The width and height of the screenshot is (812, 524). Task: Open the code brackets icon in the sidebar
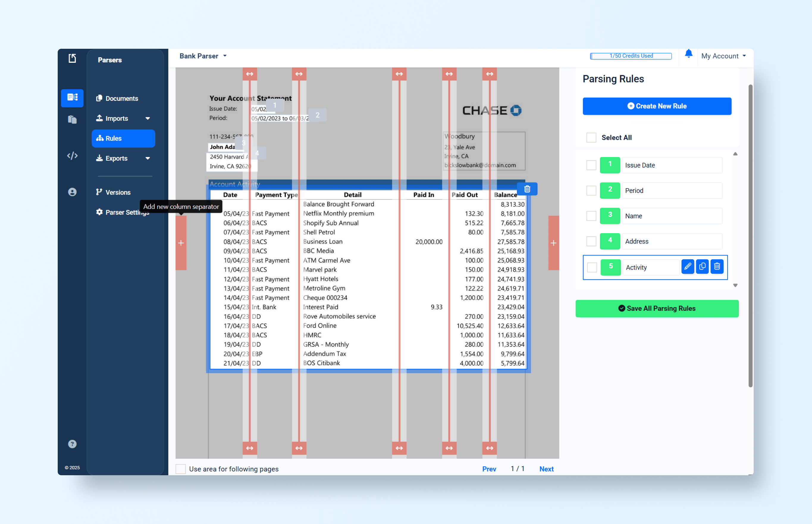coord(72,156)
